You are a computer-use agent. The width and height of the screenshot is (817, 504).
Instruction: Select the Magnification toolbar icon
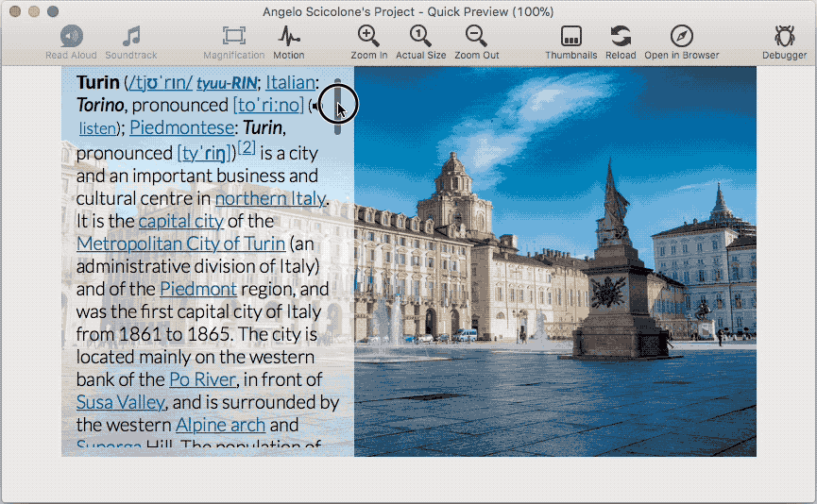pyautogui.click(x=234, y=36)
